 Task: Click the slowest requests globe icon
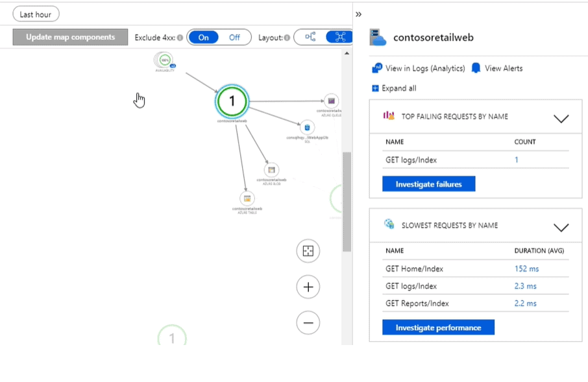[389, 224]
